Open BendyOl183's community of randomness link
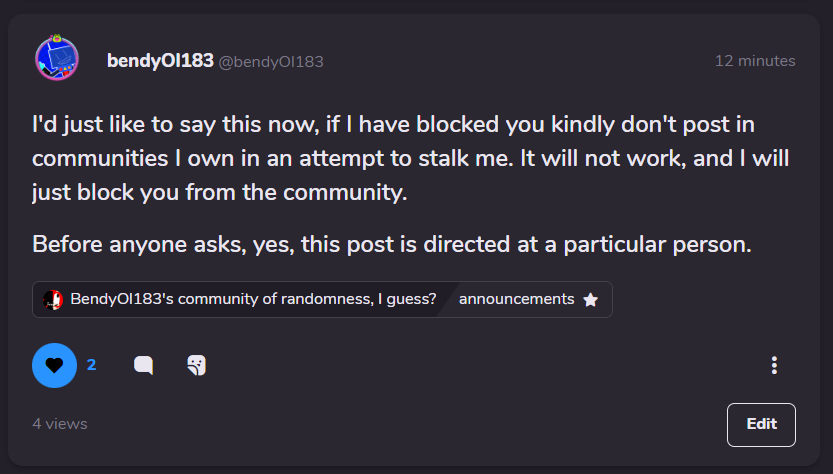This screenshot has width=833, height=474. point(253,299)
